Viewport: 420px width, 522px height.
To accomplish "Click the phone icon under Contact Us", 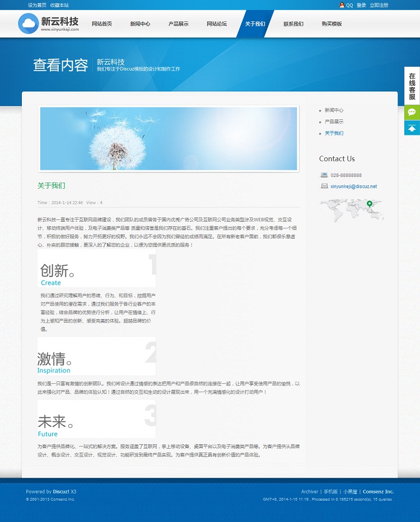I will tap(324, 175).
